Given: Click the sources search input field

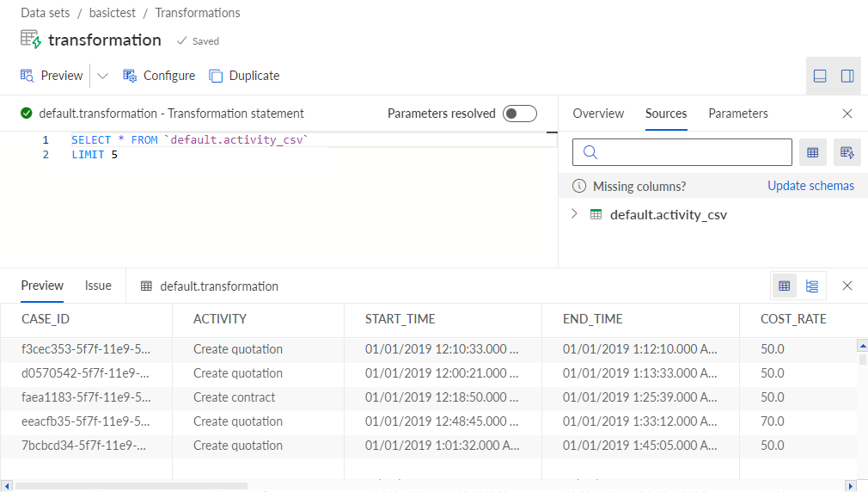Looking at the screenshot, I should tap(682, 152).
